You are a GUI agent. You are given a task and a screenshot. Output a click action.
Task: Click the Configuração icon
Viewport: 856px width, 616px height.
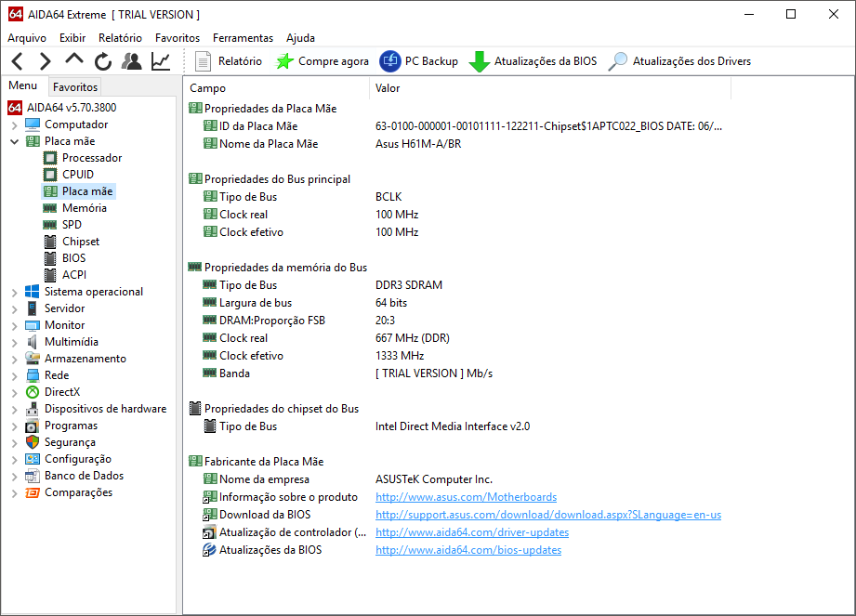click(33, 459)
